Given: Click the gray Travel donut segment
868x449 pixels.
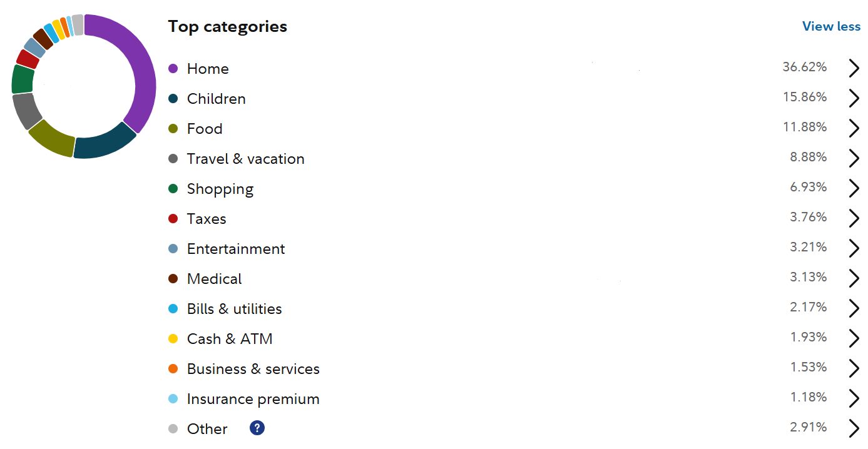Looking at the screenshot, I should tap(26, 111).
